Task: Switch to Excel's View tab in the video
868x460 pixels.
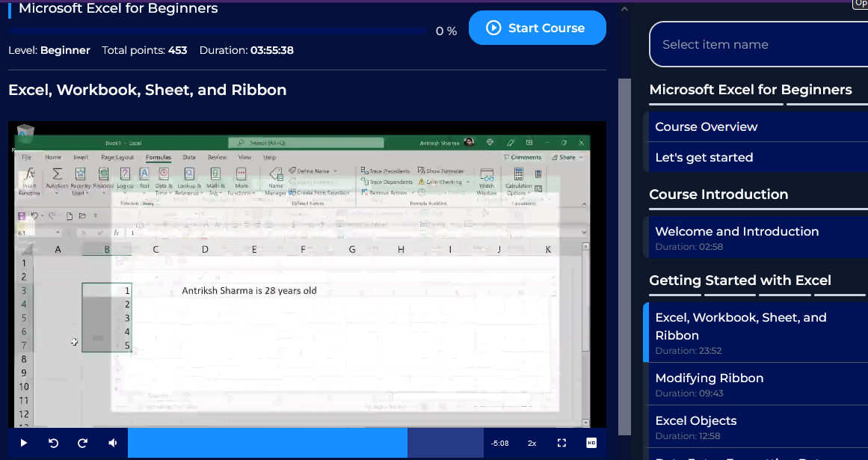Action: pyautogui.click(x=244, y=157)
